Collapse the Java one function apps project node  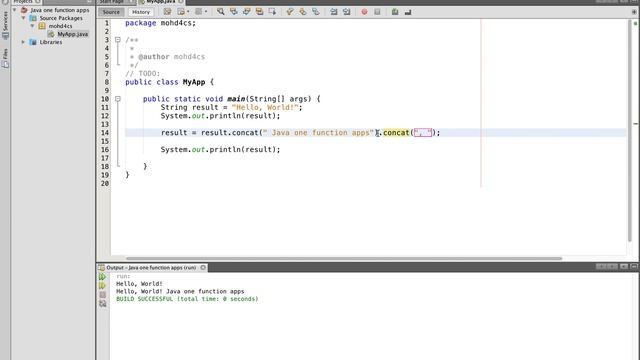[x=15, y=10]
